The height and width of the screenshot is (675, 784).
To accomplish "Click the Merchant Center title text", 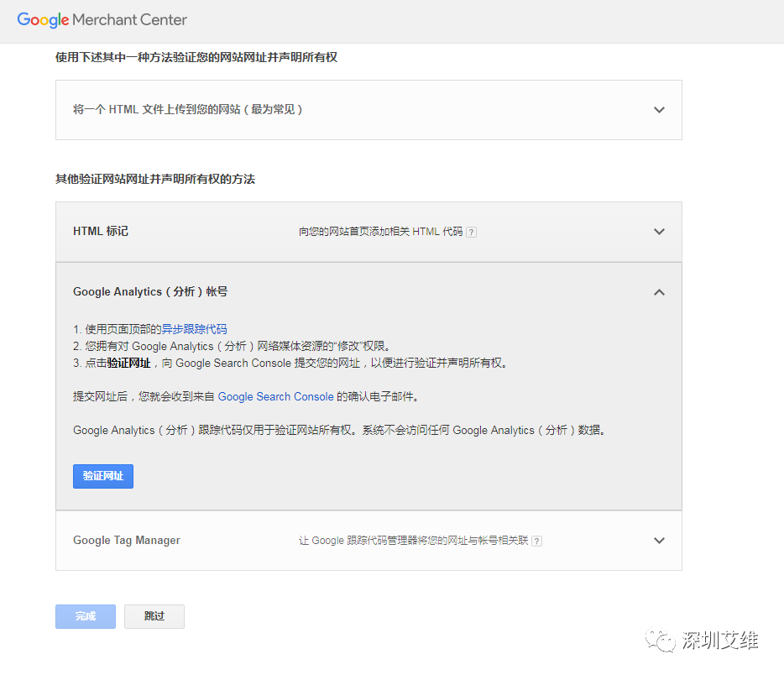I will click(x=128, y=20).
